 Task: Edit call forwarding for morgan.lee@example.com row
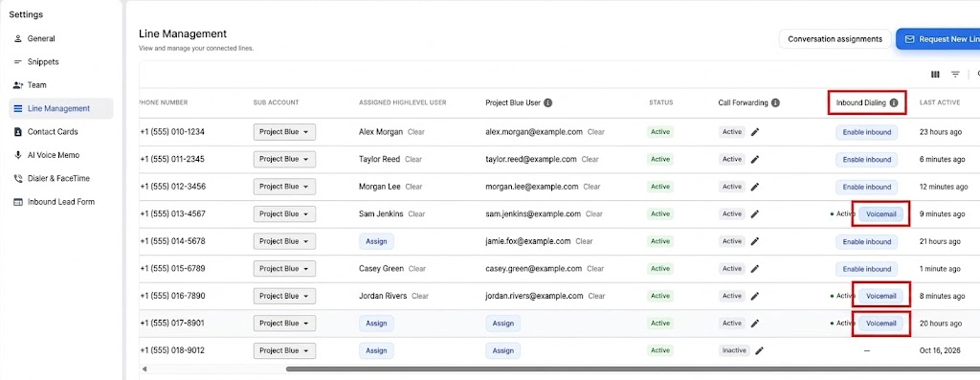click(x=755, y=187)
